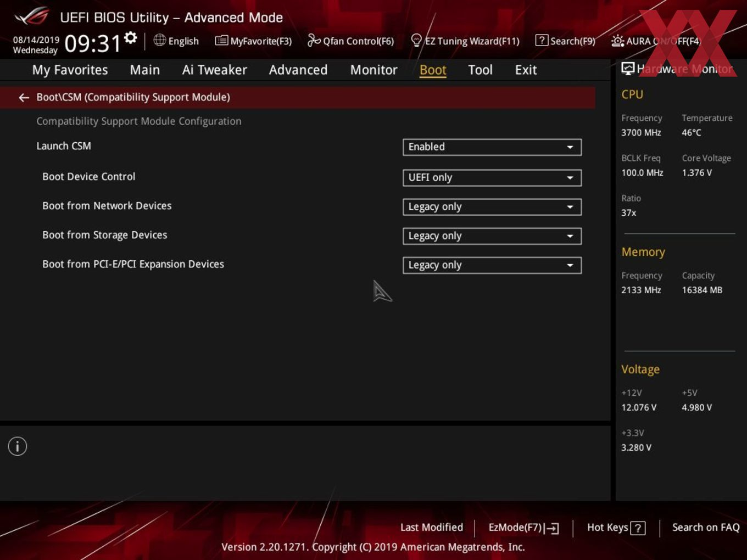Click Last Modified
747x560 pixels.
click(x=432, y=528)
